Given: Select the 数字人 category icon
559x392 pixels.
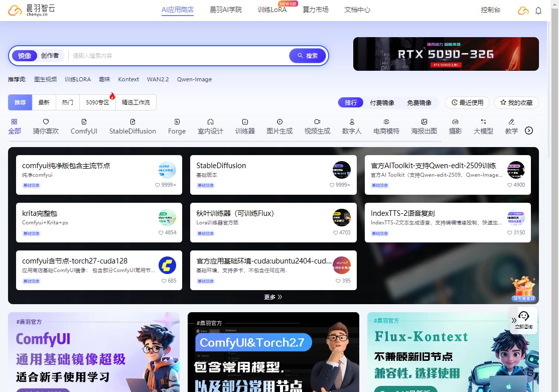Looking at the screenshot, I should click(352, 121).
